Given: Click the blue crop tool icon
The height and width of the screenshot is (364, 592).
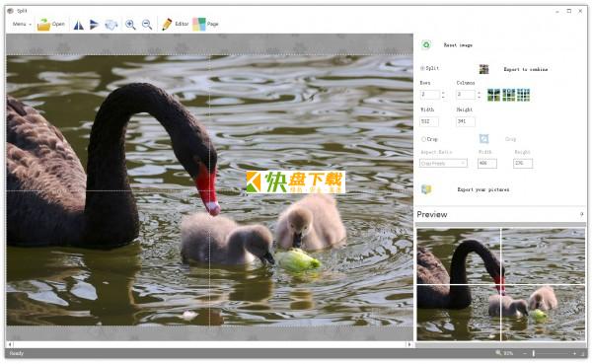Looking at the screenshot, I should [484, 139].
